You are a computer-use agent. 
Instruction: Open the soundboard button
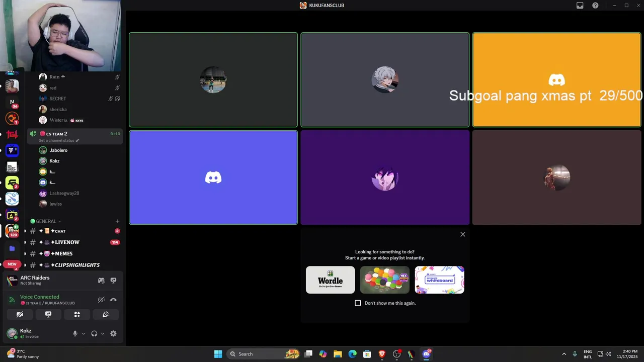(x=106, y=314)
